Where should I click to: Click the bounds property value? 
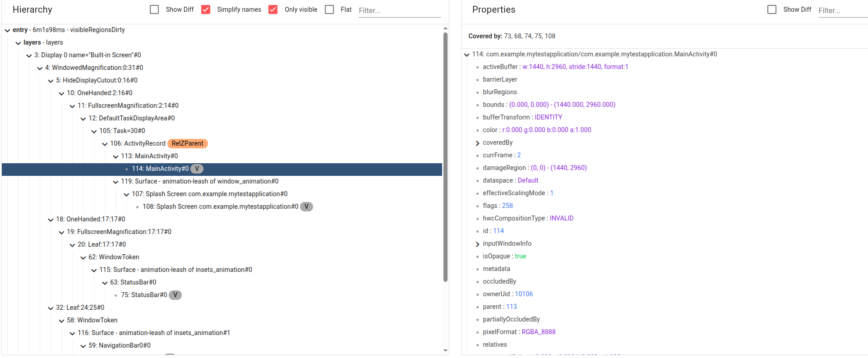point(562,105)
